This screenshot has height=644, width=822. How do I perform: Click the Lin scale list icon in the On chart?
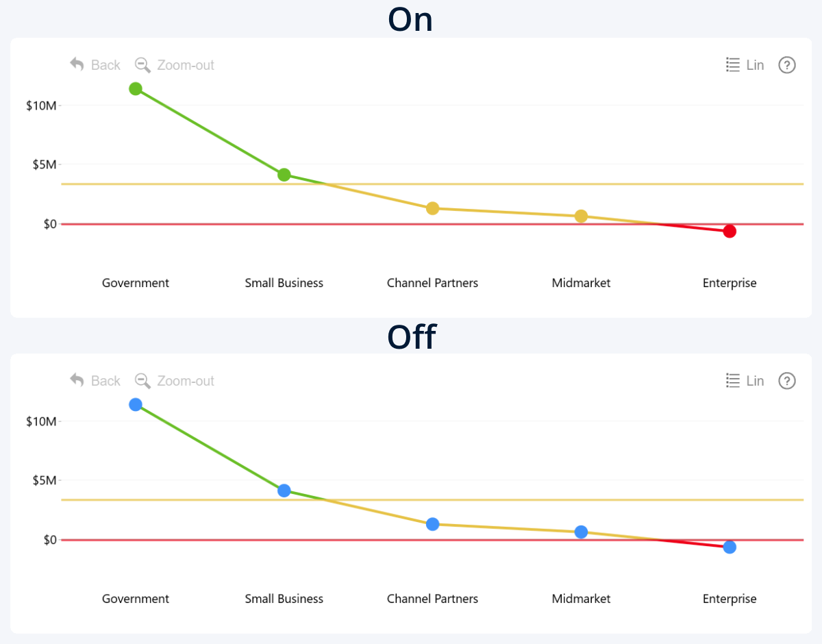[x=733, y=65]
